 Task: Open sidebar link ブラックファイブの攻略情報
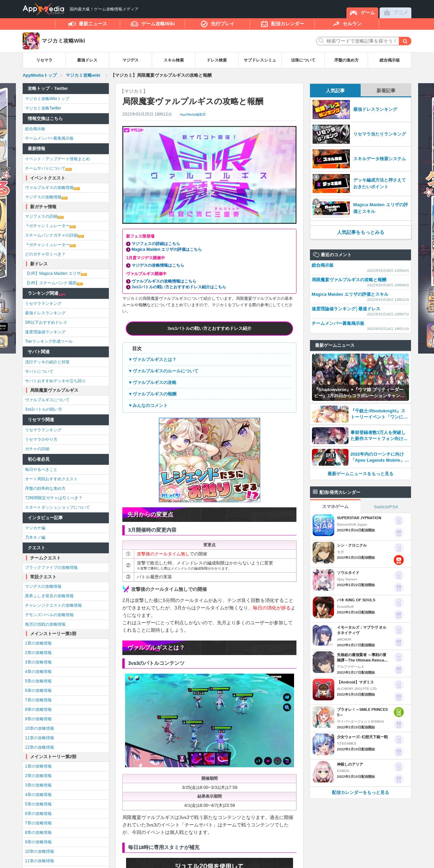click(51, 568)
